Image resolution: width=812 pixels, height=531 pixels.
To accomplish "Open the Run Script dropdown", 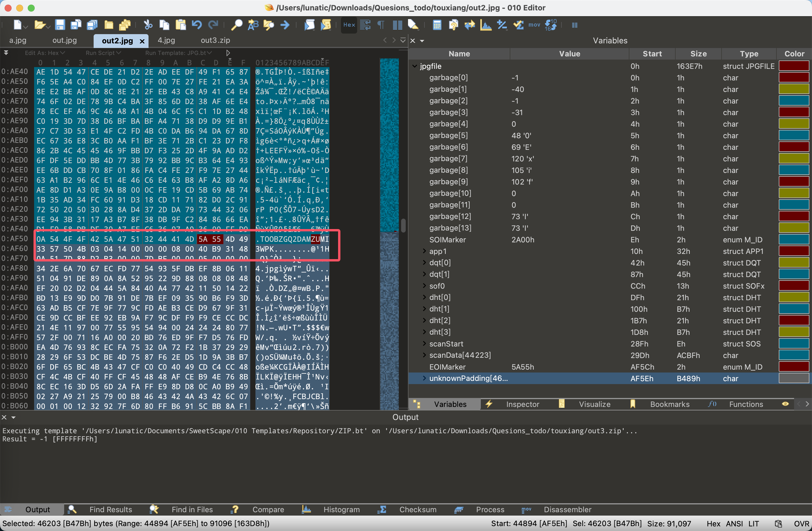I will coord(103,53).
